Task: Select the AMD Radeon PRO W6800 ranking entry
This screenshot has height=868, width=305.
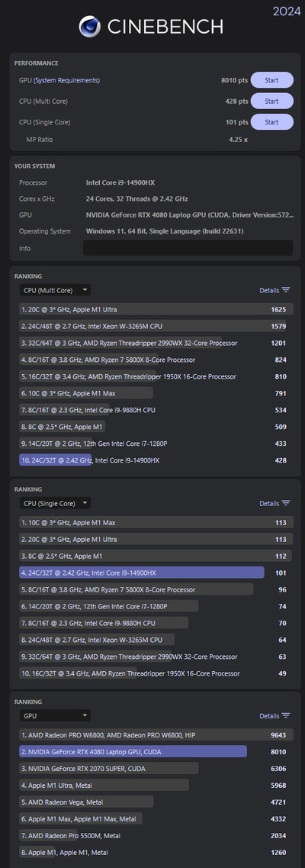Action: click(x=156, y=735)
